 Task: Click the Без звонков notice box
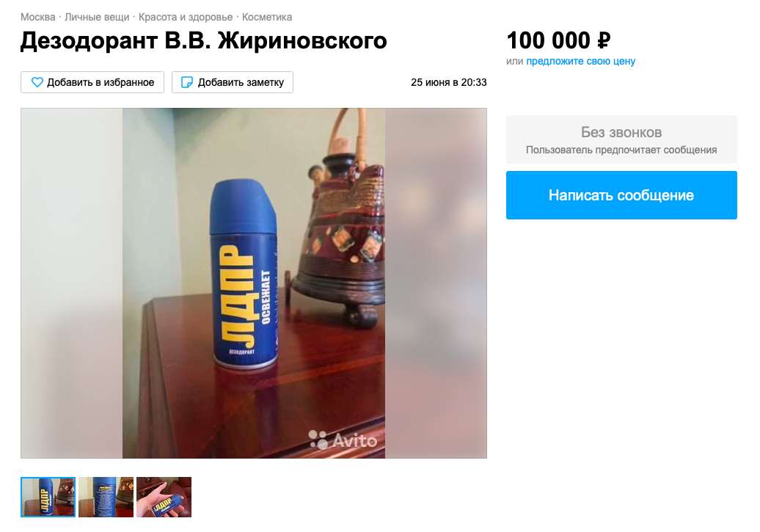pos(621,139)
